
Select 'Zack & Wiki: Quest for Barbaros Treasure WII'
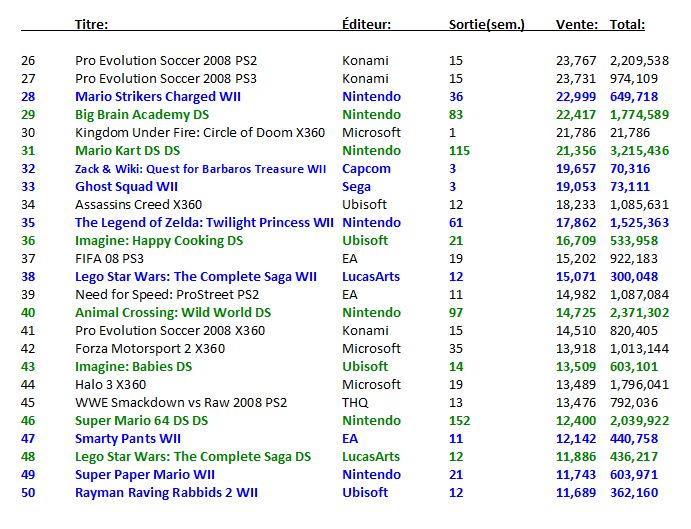click(201, 169)
